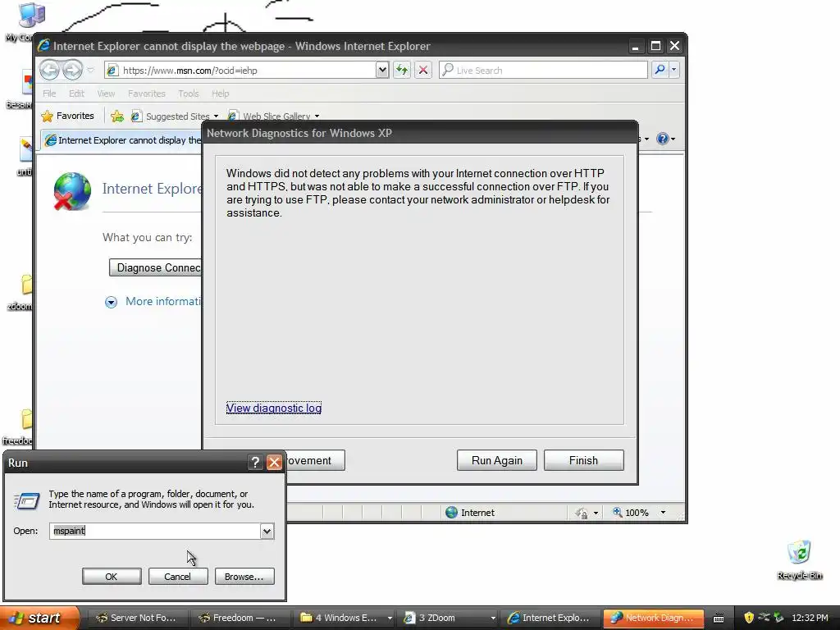Click the Search magnifier button
Screen dimensions: 840x630
tap(660, 70)
